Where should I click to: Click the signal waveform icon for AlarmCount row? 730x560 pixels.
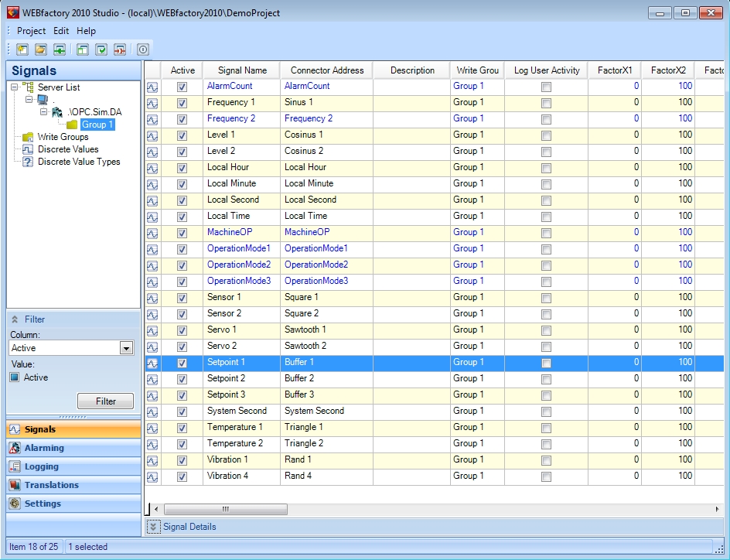pos(152,87)
